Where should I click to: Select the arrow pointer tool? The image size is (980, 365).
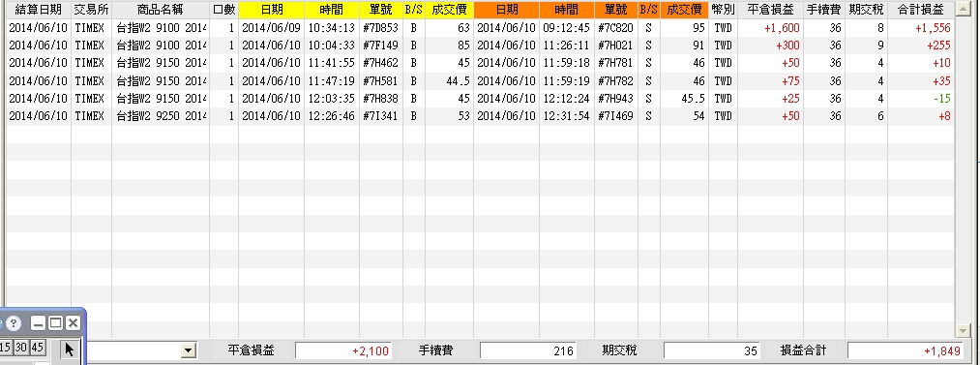coord(70,350)
